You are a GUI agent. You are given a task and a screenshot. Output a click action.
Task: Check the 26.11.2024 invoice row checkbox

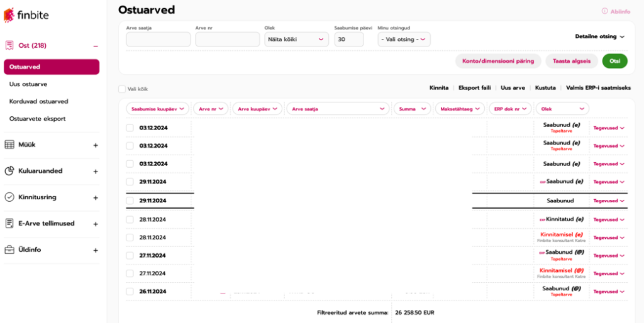(130, 292)
